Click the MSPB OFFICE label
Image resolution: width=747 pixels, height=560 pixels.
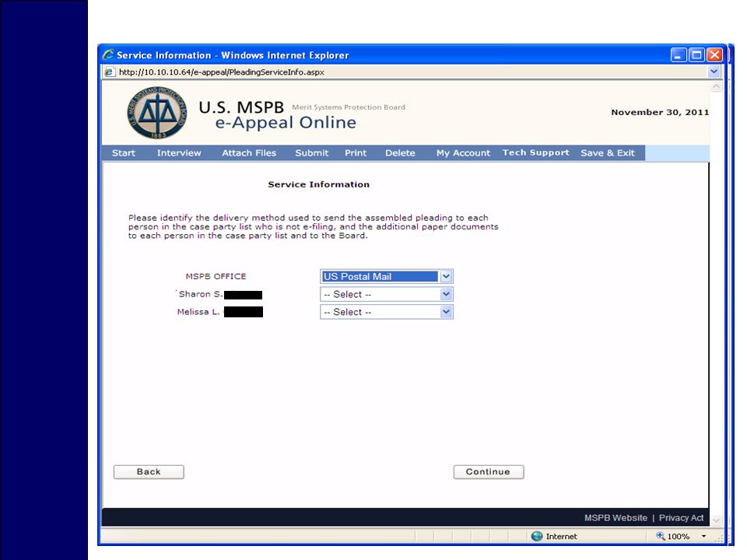click(216, 276)
